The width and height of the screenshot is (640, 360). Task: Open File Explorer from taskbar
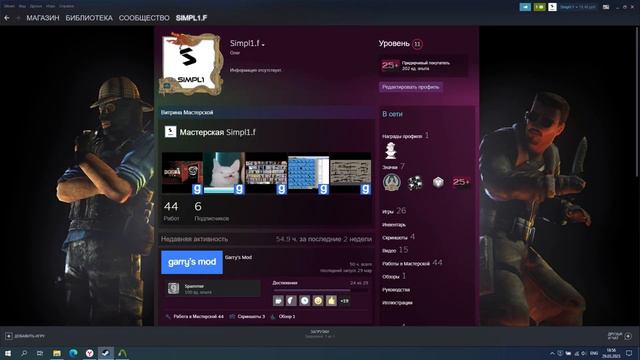click(57, 353)
